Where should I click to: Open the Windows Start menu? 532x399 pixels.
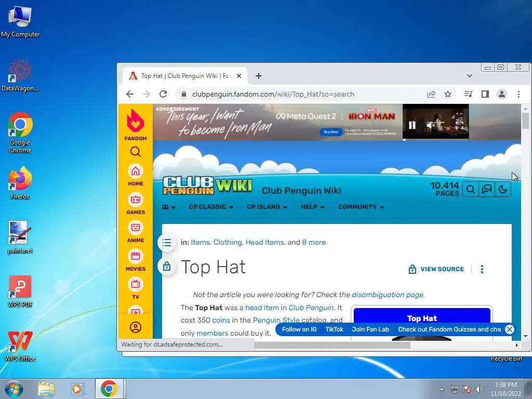(14, 389)
